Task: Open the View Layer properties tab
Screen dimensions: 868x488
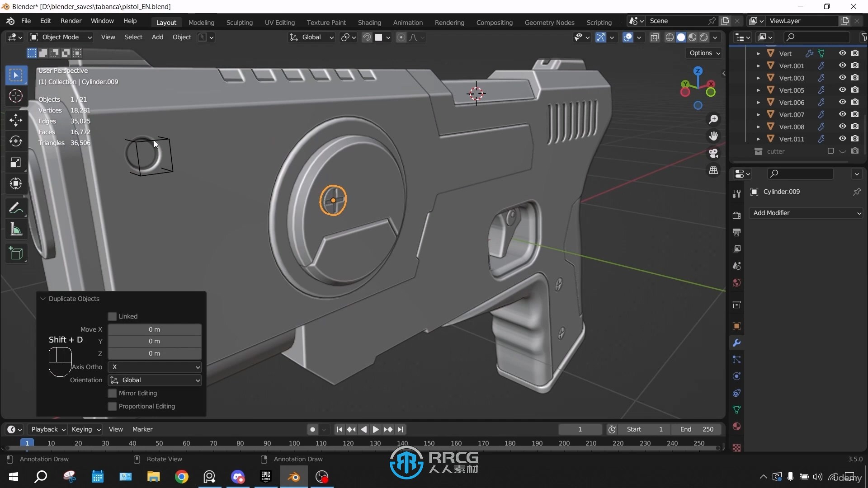Action: [736, 249]
